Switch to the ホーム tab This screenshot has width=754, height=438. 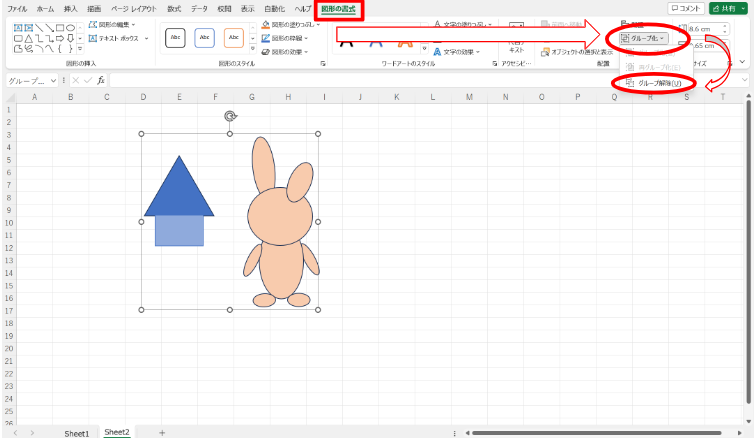46,9
